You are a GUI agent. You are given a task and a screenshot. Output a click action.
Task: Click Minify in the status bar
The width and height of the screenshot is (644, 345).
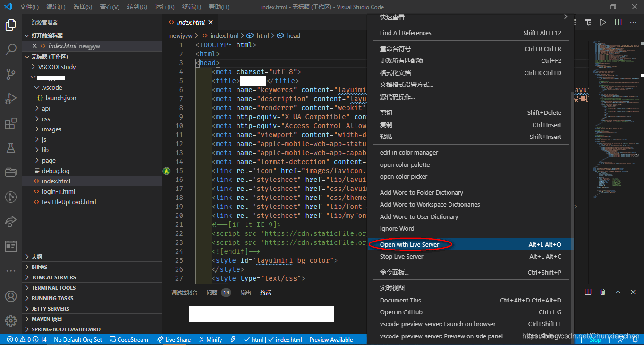(x=211, y=340)
